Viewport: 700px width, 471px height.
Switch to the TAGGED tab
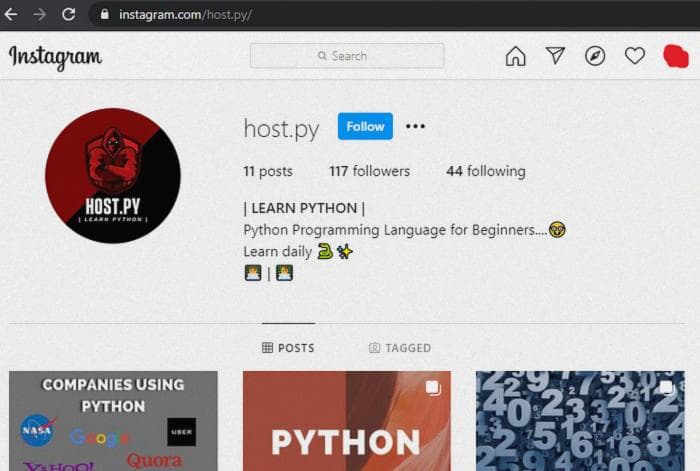(x=399, y=348)
